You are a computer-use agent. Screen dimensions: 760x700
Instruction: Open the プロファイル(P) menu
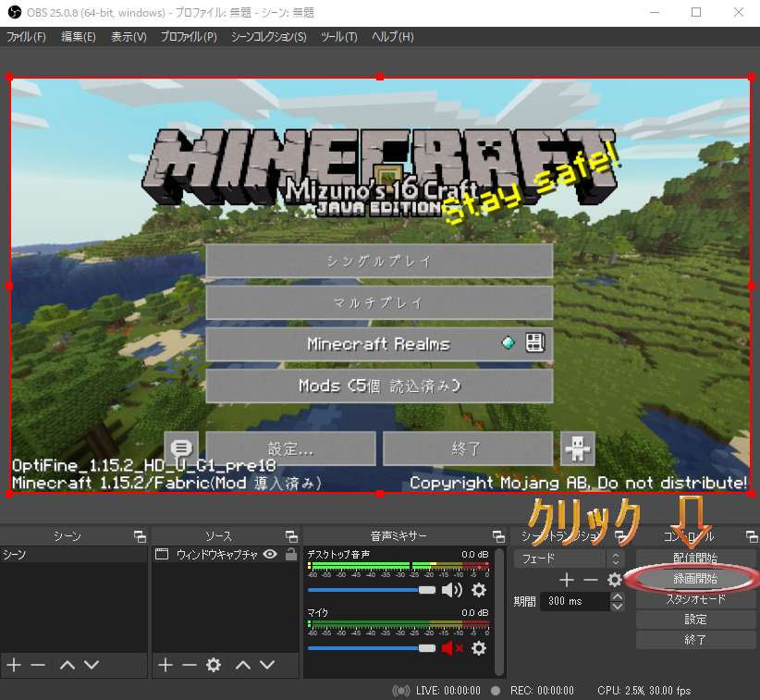pyautogui.click(x=189, y=37)
